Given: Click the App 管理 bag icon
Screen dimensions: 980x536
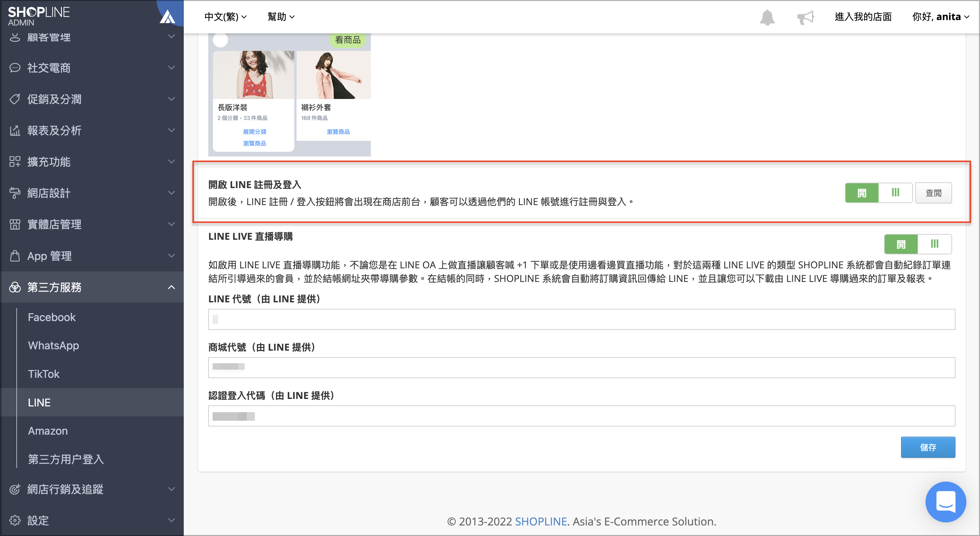Looking at the screenshot, I should [15, 256].
